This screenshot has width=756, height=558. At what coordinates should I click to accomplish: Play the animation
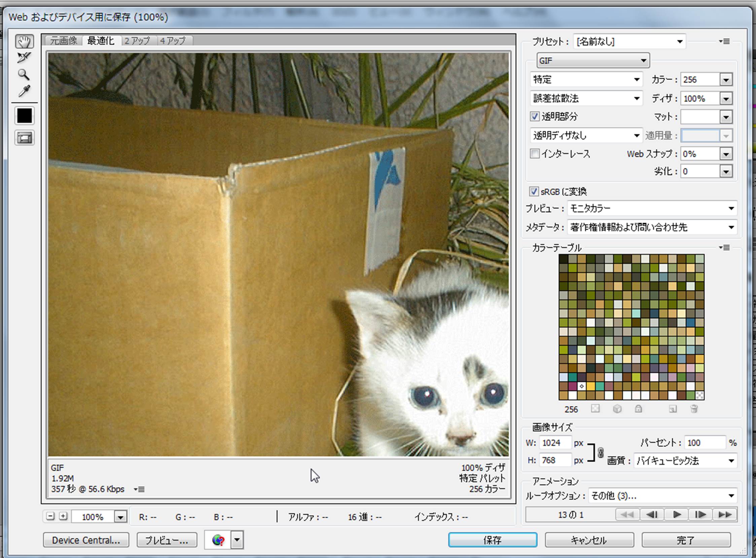pos(677,515)
